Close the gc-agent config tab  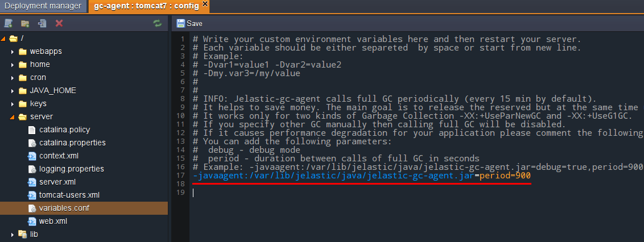[x=205, y=5]
